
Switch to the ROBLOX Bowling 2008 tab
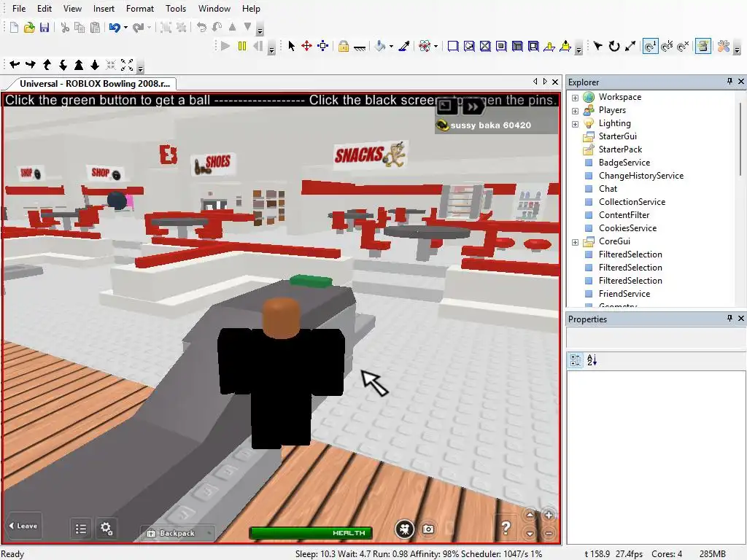pos(94,83)
